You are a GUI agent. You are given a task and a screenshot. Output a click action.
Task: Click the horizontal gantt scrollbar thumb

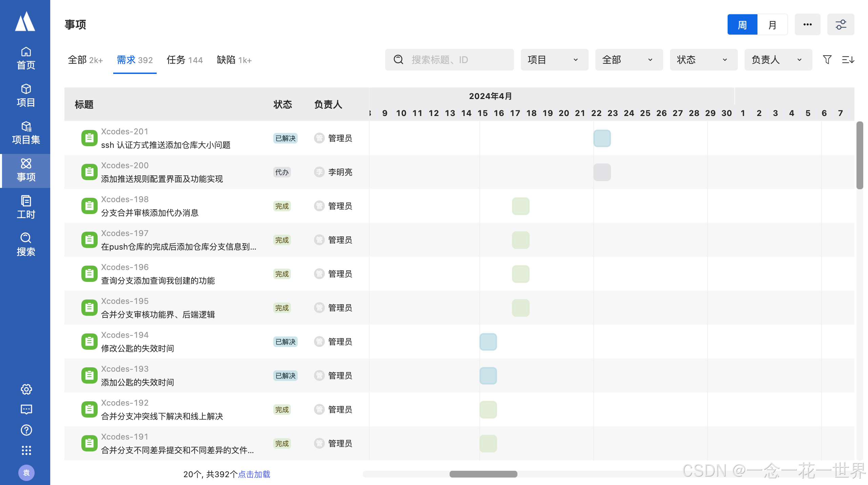(x=483, y=474)
